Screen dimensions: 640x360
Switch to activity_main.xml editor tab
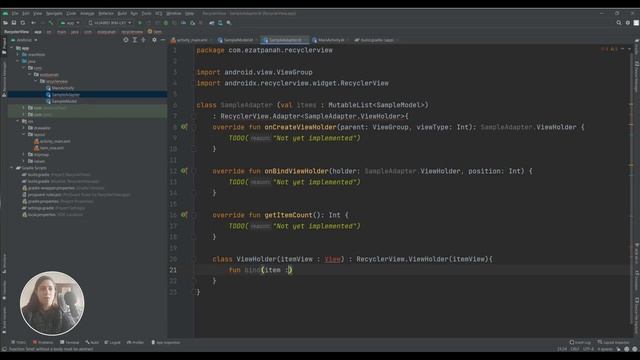tap(192, 40)
